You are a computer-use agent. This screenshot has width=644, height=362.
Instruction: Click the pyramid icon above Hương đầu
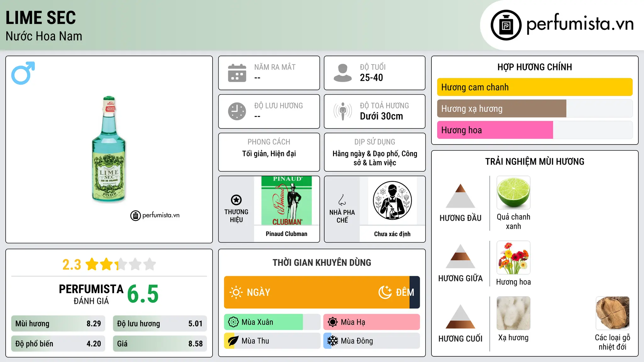(x=460, y=195)
